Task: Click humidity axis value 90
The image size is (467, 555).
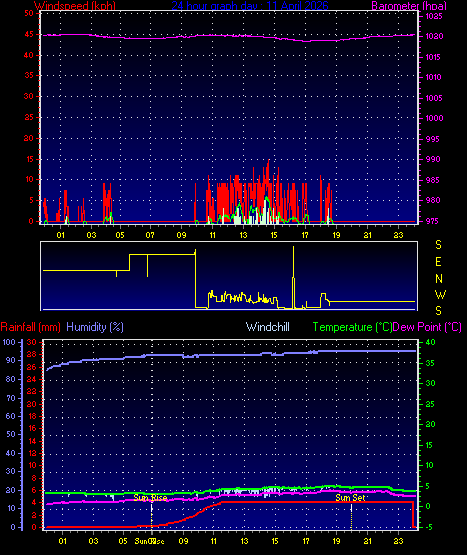Action: click(x=11, y=360)
